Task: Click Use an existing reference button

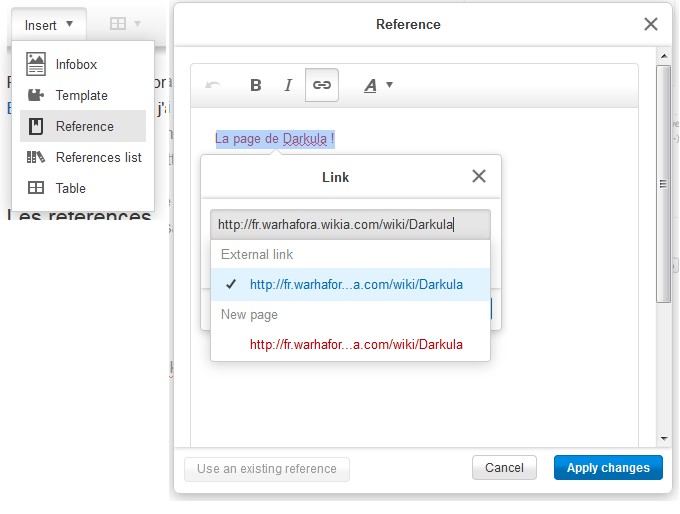Action: 267,469
